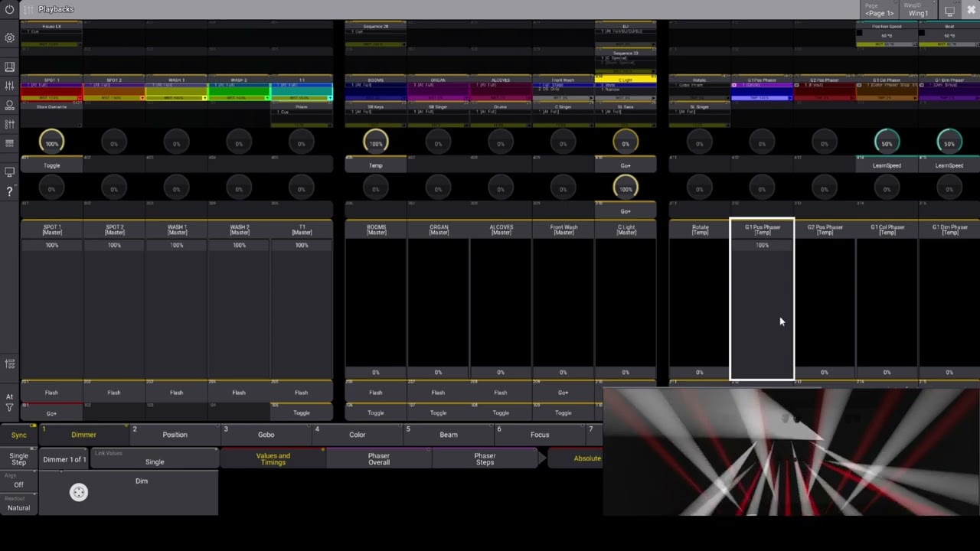Click LearnSpeed under the Position Speed knob
This screenshot has height=551, width=980.
click(x=887, y=165)
